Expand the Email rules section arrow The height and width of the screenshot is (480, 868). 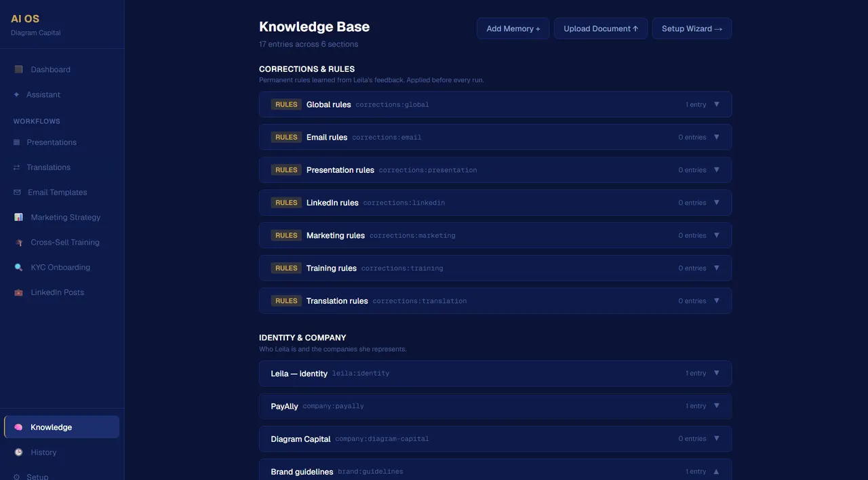pos(716,137)
